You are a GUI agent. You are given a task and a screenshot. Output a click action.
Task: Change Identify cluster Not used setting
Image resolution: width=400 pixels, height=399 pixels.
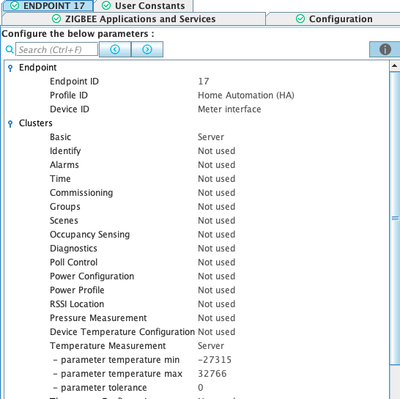(217, 151)
